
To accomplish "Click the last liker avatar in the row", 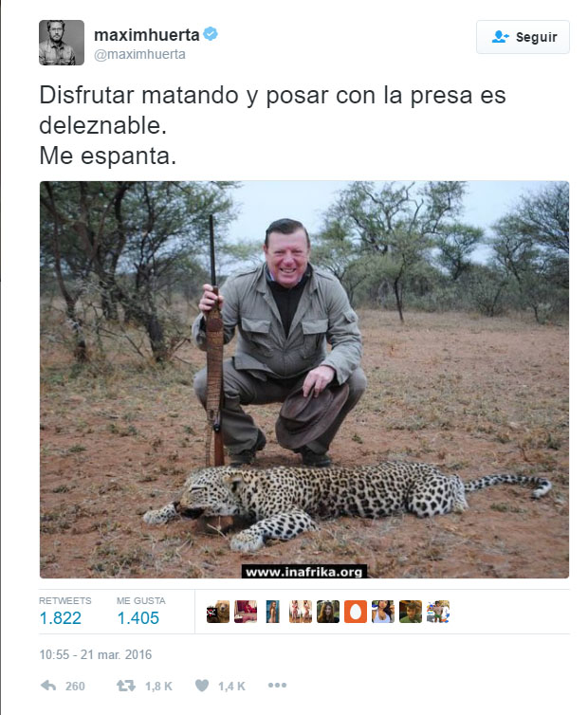I will (438, 612).
